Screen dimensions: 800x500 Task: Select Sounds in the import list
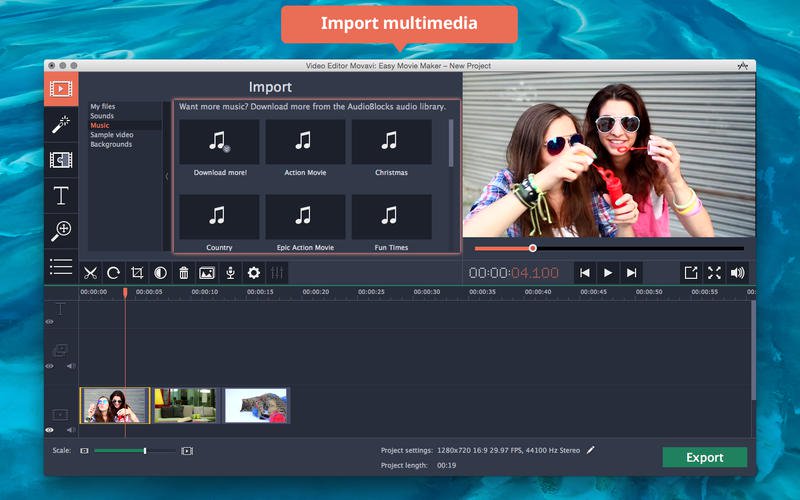[x=102, y=116]
